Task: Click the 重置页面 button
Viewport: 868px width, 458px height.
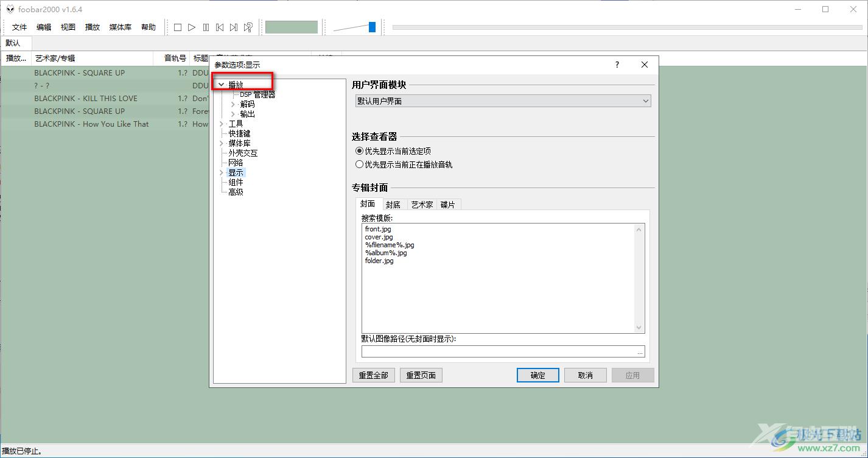Action: click(x=421, y=375)
